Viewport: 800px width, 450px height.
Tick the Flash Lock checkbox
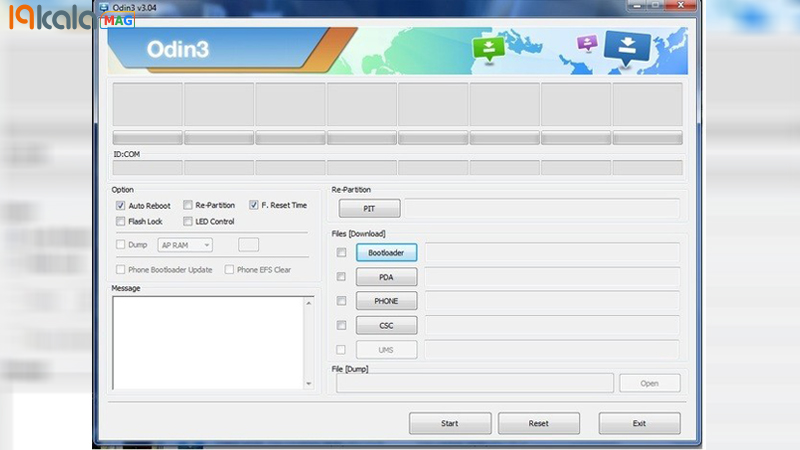[121, 221]
